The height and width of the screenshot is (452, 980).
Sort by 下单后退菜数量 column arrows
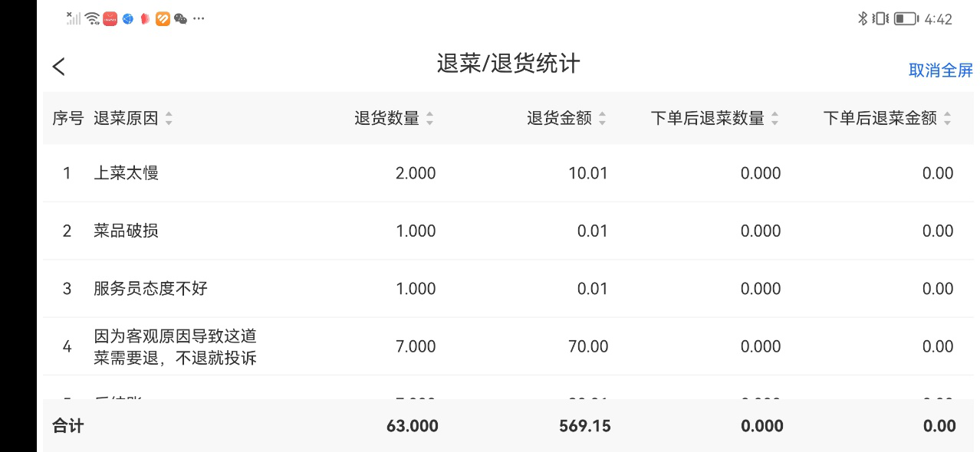[774, 119]
